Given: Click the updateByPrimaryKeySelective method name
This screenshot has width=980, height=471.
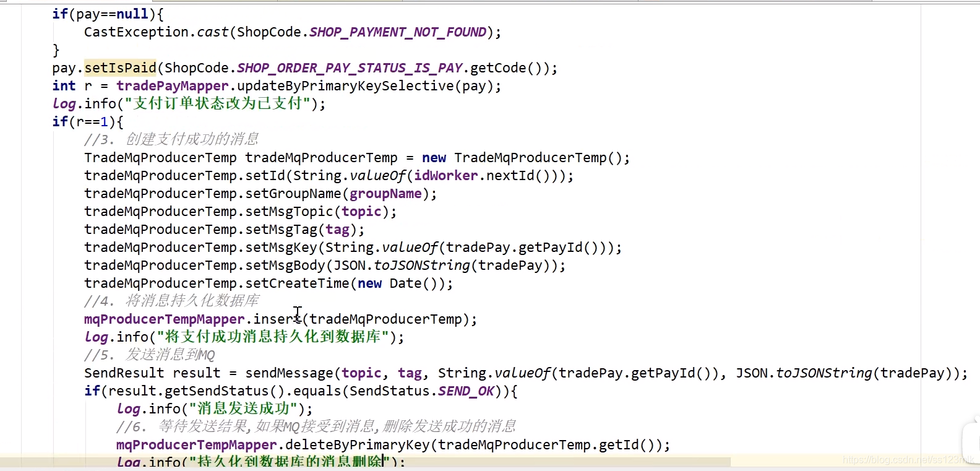Looking at the screenshot, I should [345, 86].
